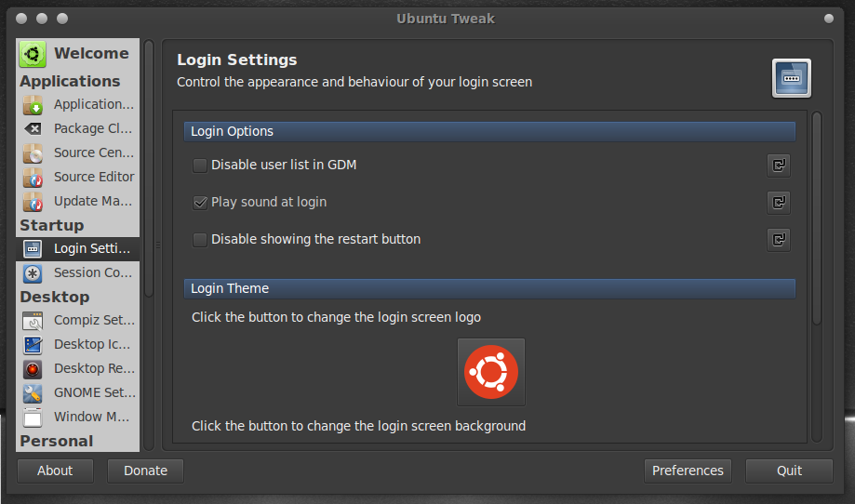Select the Compiz Settings icon
The height and width of the screenshot is (504, 855).
click(x=33, y=321)
